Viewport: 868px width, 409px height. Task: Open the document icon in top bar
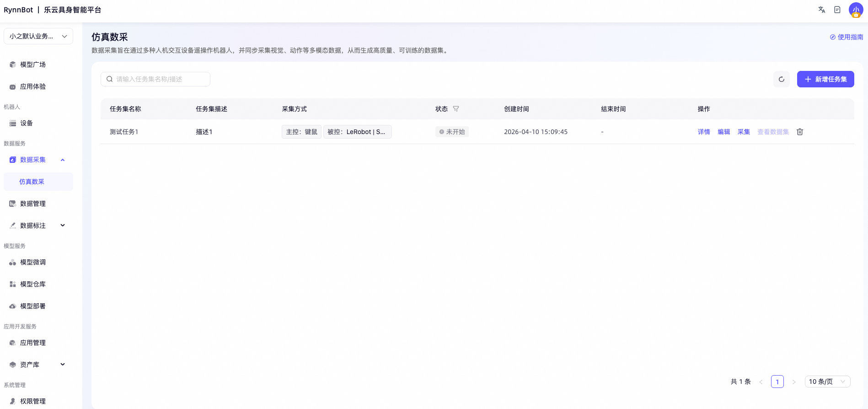tap(837, 10)
